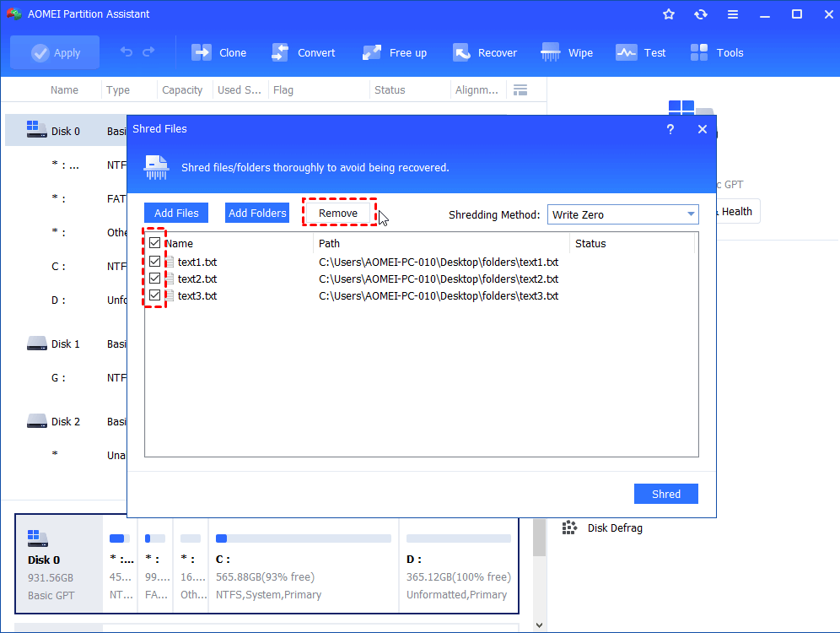Screen dimensions: 840x633
Task: Click the Remove button
Action: 338,213
